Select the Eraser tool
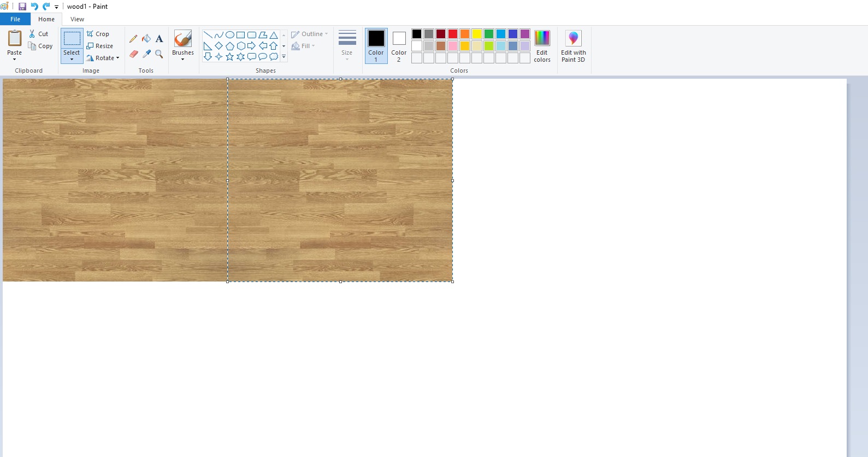The width and height of the screenshot is (868, 457). point(133,54)
